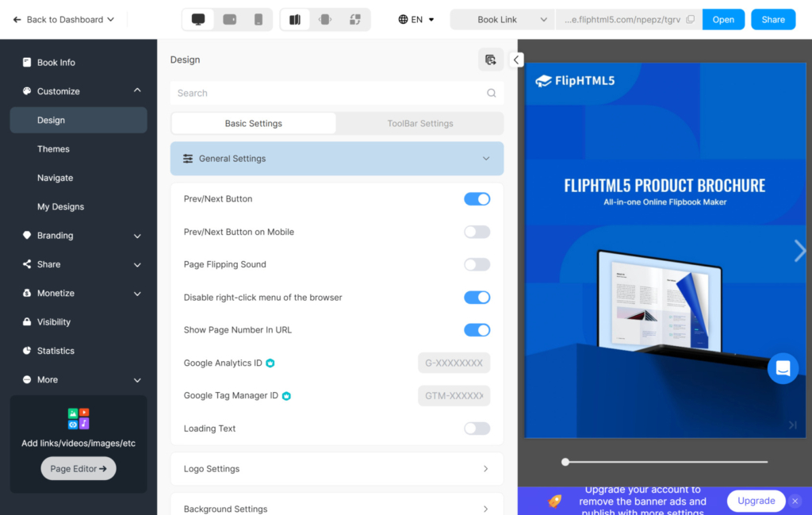Click the Upgrade button in the banner

755,501
